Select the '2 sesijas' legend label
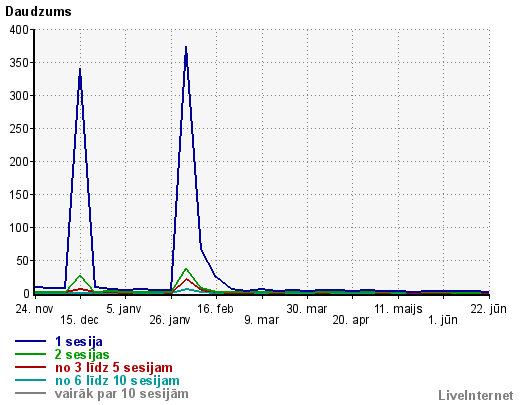The width and height of the screenshot is (520, 405). [x=82, y=354]
